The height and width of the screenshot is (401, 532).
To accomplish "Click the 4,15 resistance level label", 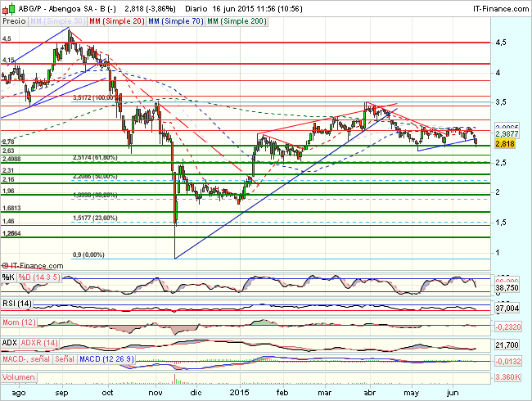I will tap(8, 61).
